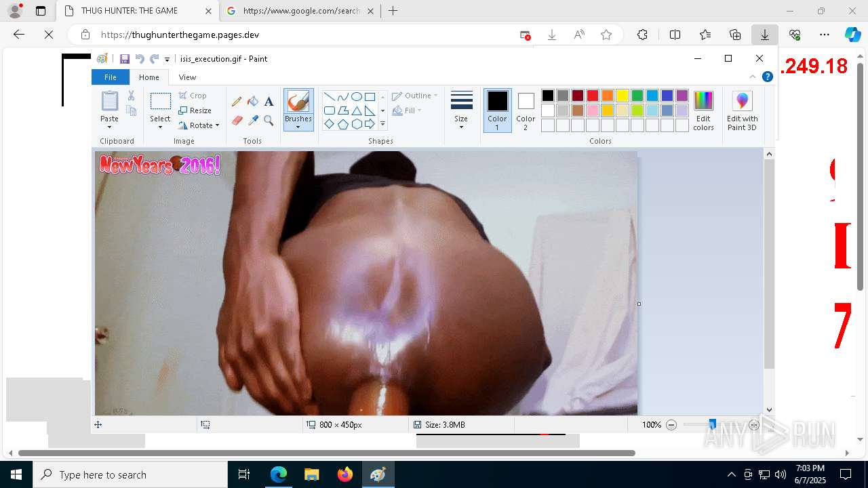This screenshot has width=868, height=488.
Task: Open a new browser tab
Action: pyautogui.click(x=393, y=11)
